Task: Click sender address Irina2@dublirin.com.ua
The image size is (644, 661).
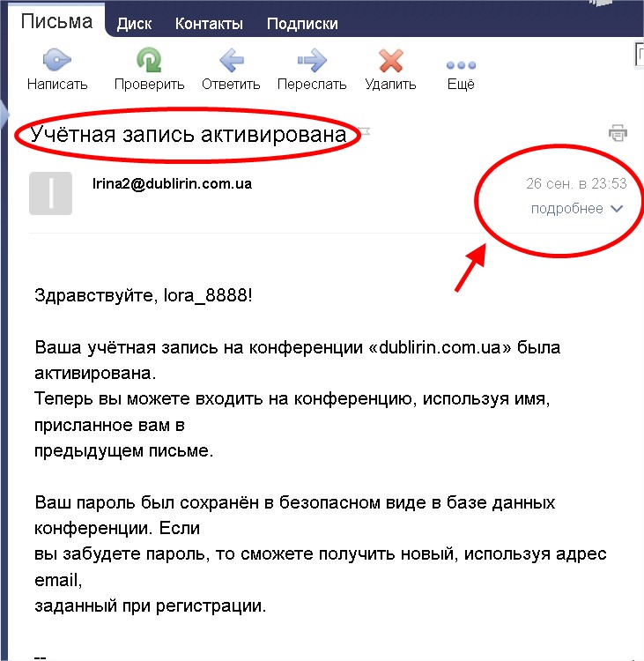Action: pos(173,183)
